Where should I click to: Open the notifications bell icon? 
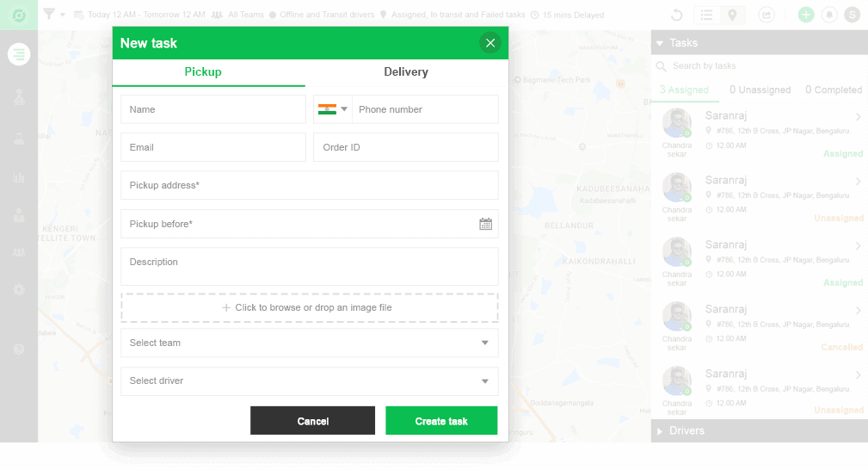pyautogui.click(x=829, y=15)
